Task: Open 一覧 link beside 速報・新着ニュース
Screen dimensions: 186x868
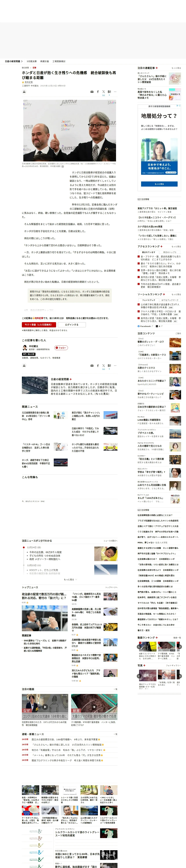Action: coord(115,734)
